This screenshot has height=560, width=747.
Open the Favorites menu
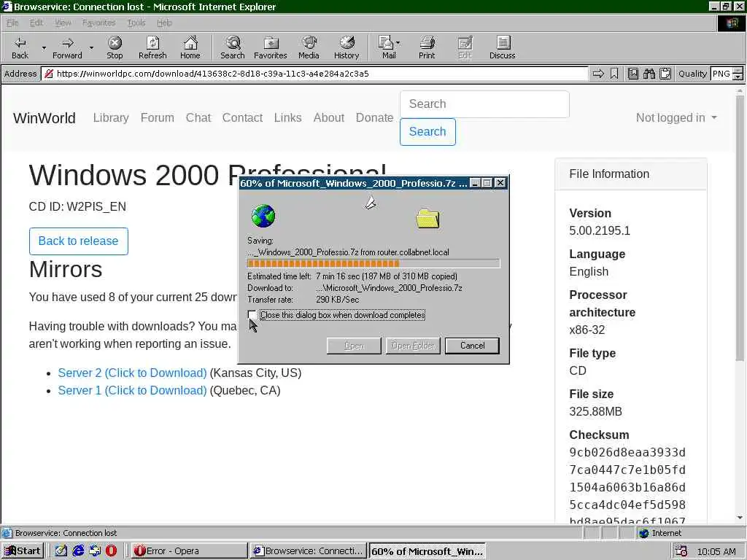[98, 23]
